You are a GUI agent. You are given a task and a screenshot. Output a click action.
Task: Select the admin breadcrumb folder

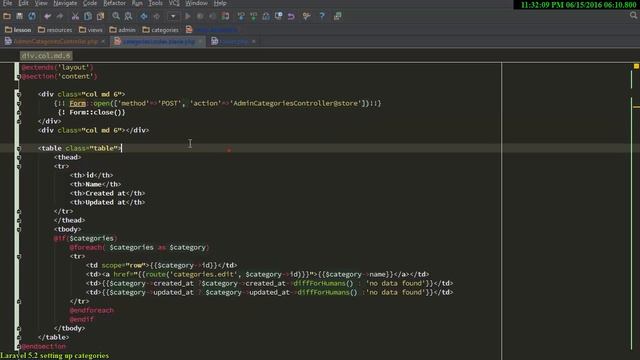point(122,30)
